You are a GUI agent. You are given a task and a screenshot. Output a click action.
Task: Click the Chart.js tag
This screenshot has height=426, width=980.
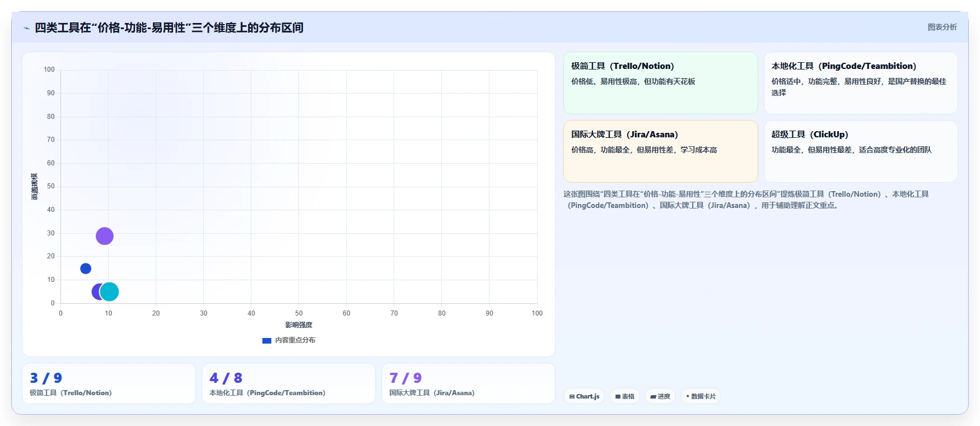click(x=584, y=396)
